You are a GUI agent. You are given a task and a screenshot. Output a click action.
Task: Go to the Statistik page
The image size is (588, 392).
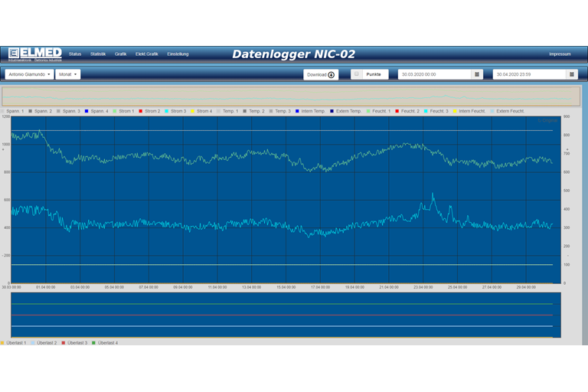click(98, 54)
